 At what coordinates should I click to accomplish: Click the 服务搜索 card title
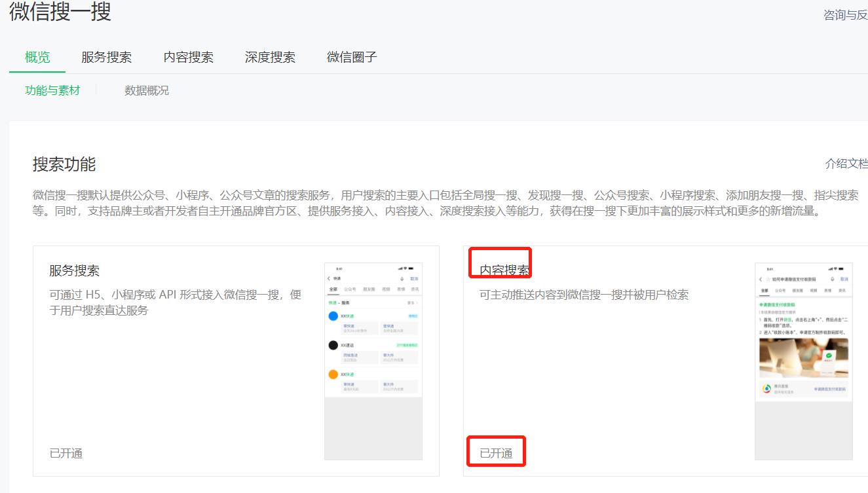point(75,270)
